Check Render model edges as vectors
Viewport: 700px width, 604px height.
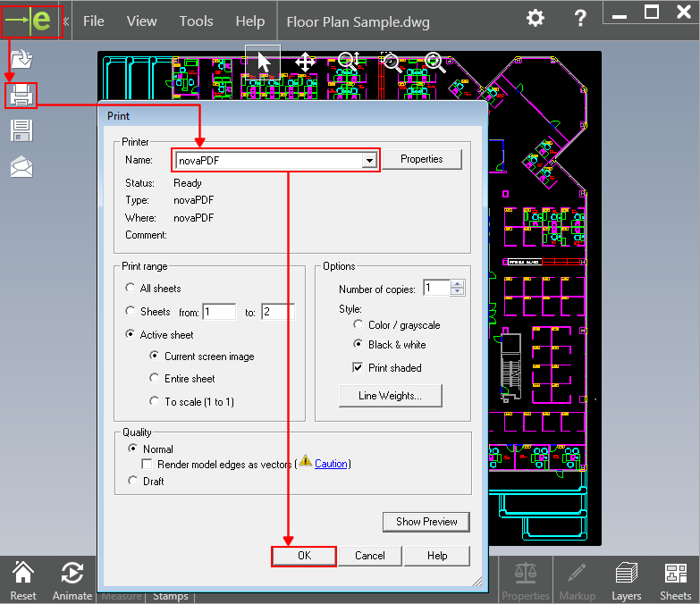pos(148,465)
